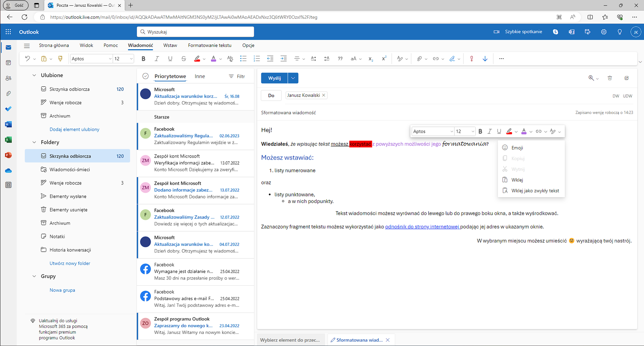Image resolution: width=644 pixels, height=346 pixels.
Task: Select the Format Painter icon
Action: pyautogui.click(x=60, y=59)
